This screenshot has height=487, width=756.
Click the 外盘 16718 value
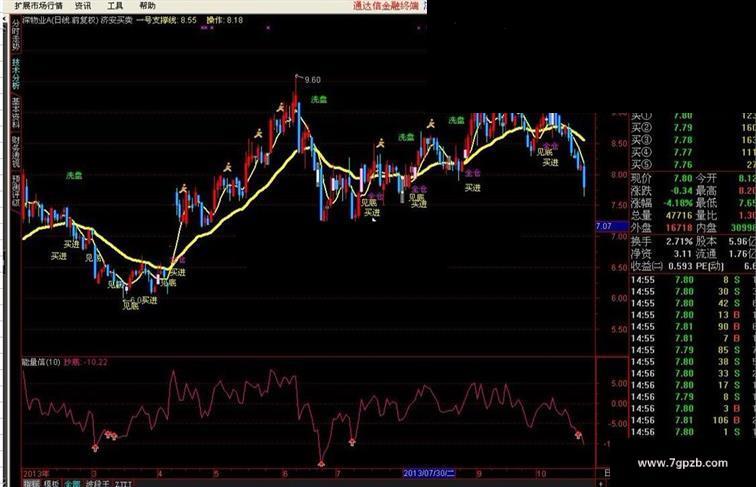click(x=679, y=228)
